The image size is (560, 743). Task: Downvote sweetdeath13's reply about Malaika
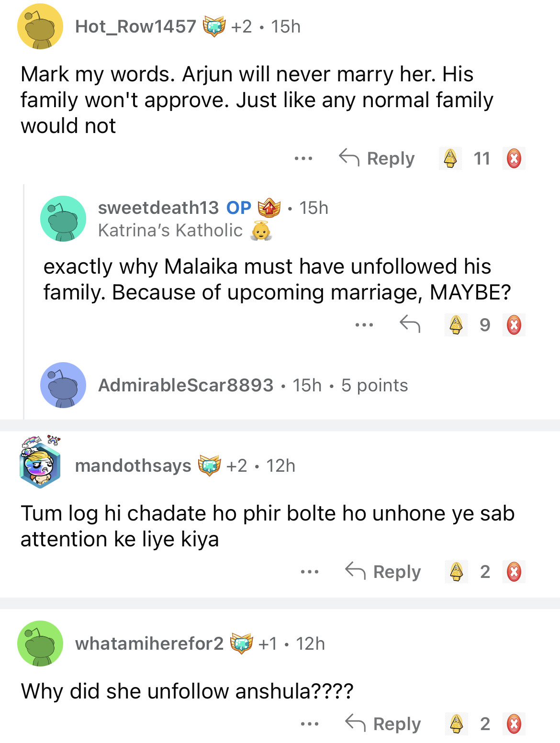point(514,325)
